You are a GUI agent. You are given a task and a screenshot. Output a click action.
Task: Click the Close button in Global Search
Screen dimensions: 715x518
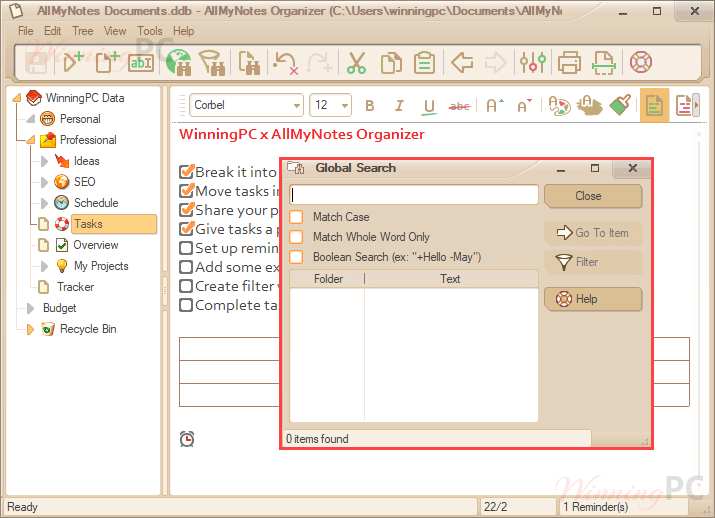click(593, 196)
